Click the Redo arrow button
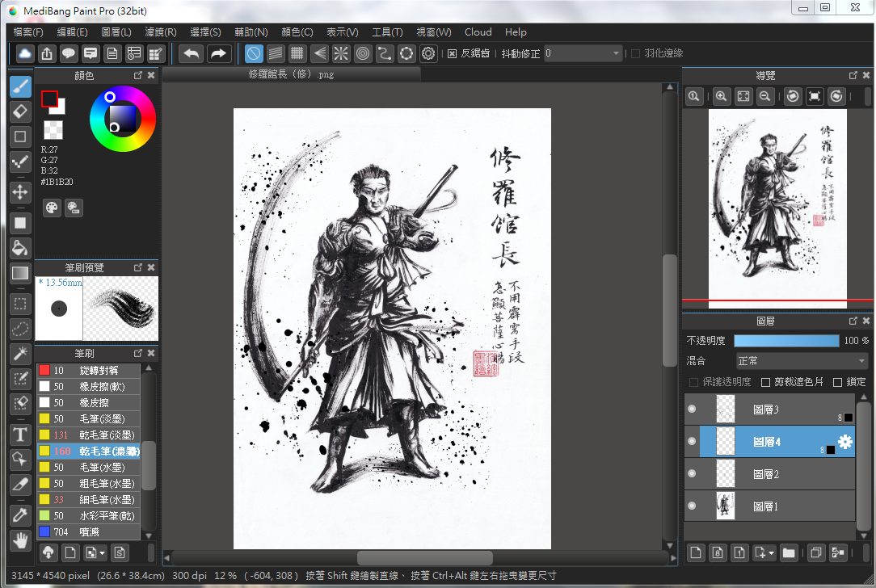This screenshot has height=588, width=876. pos(218,53)
